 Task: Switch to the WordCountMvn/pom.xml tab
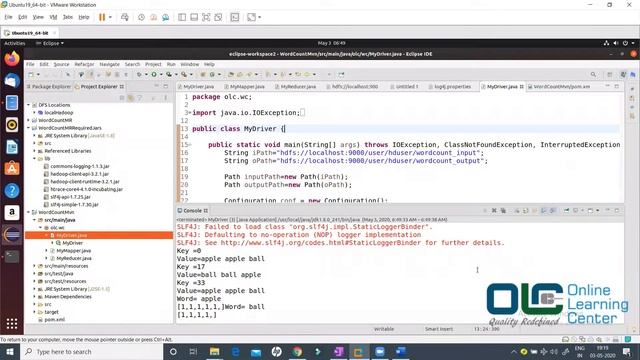(559, 87)
